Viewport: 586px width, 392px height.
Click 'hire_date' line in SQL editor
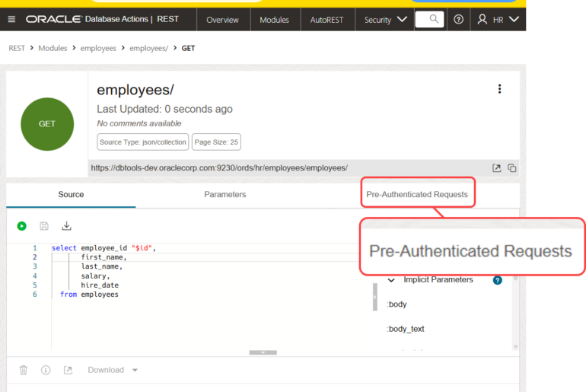(x=100, y=285)
